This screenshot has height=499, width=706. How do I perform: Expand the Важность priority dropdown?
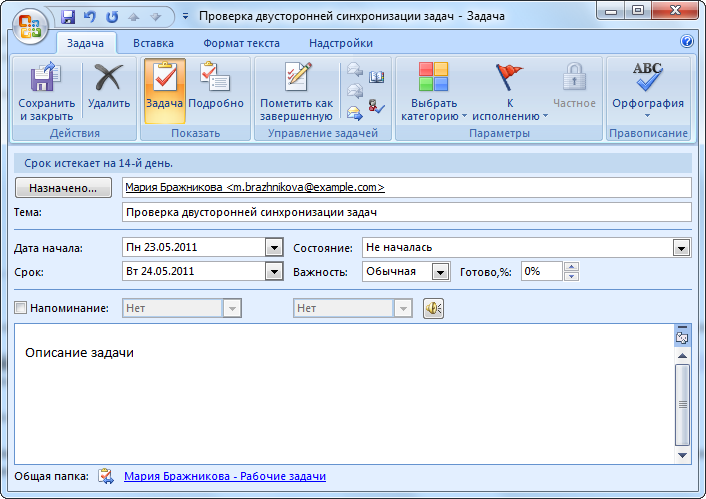[440, 271]
